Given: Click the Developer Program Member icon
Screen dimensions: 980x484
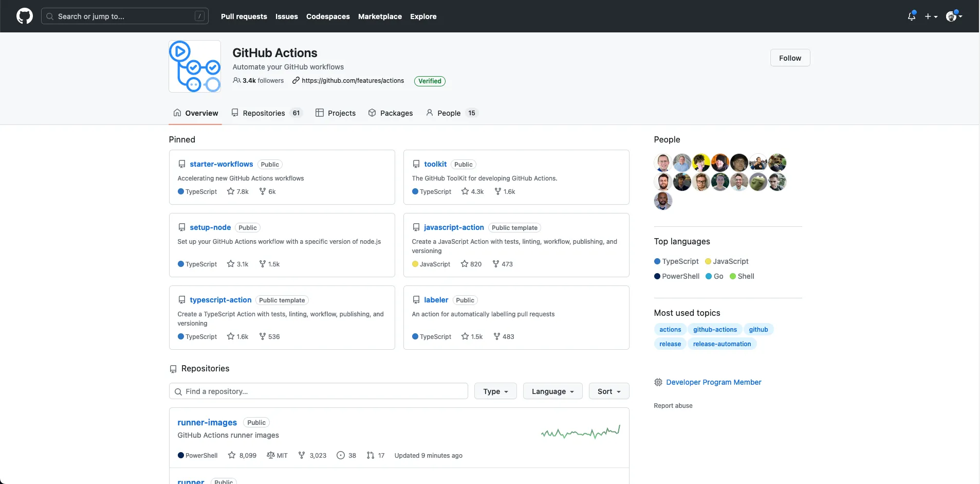Looking at the screenshot, I should click(x=658, y=382).
